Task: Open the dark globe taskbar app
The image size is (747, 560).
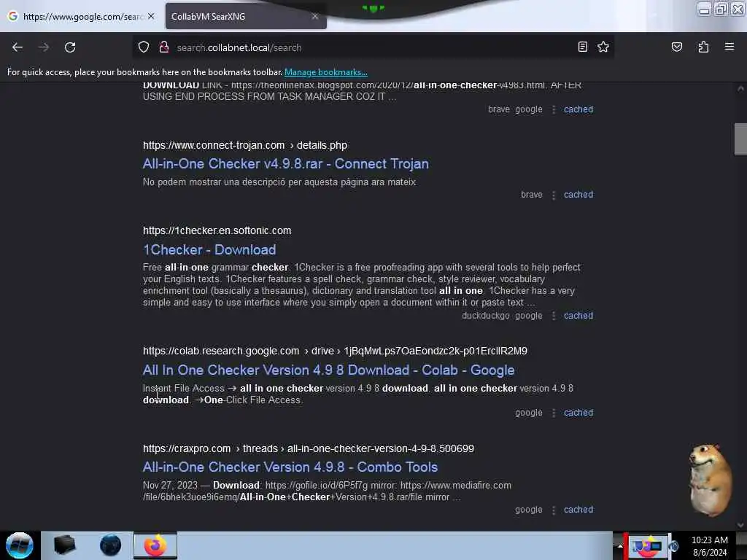Action: pos(110,545)
